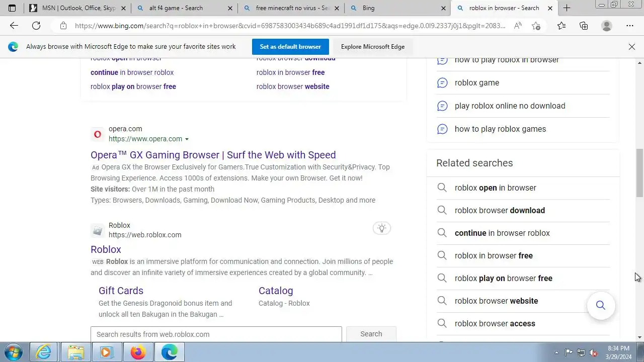The width and height of the screenshot is (644, 362).
Task: Expand opera.com URL dropdown arrow
Action: click(x=187, y=139)
